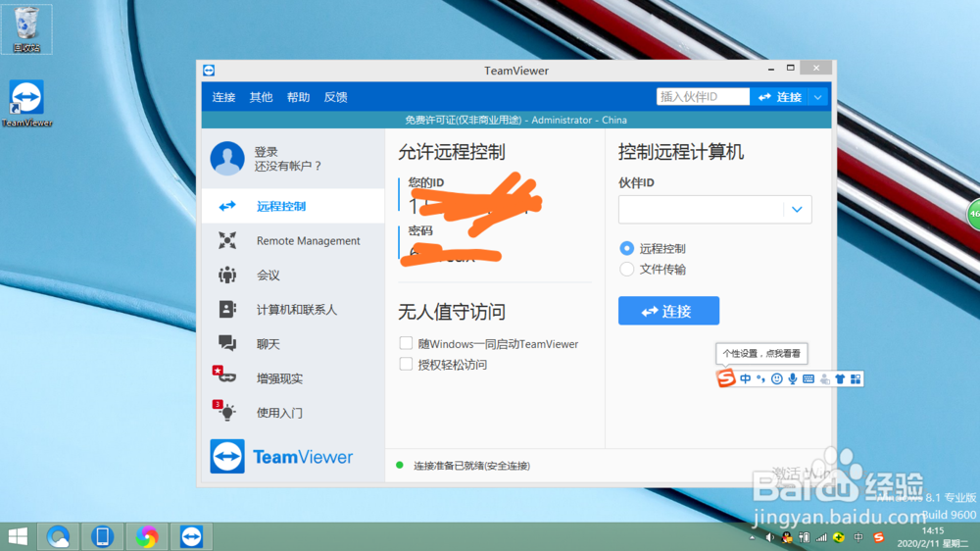Click the user account icon on IME bar
This screenshot has width=980, height=551.
[824, 378]
